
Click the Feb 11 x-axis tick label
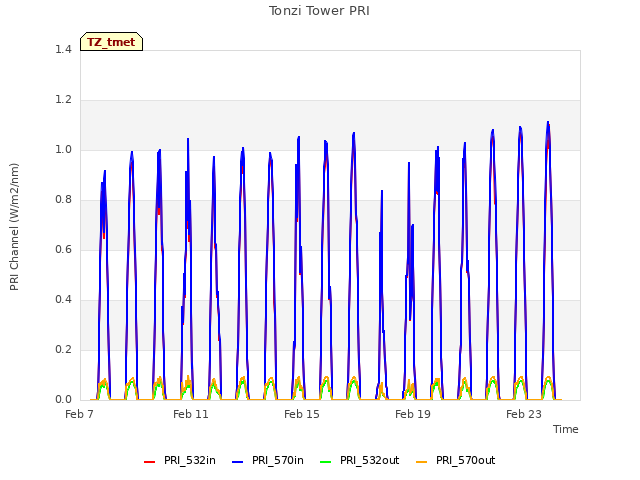tap(191, 414)
